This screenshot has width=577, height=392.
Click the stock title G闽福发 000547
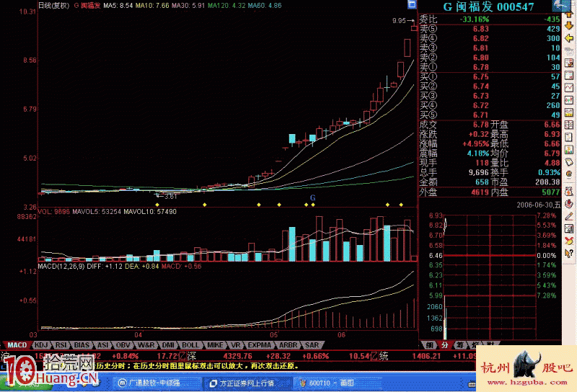coord(488,6)
